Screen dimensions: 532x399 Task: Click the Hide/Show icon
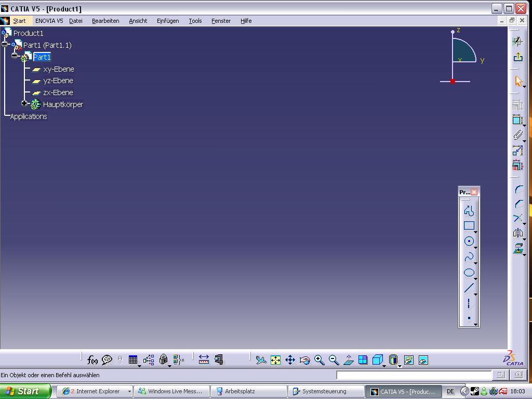[409, 360]
